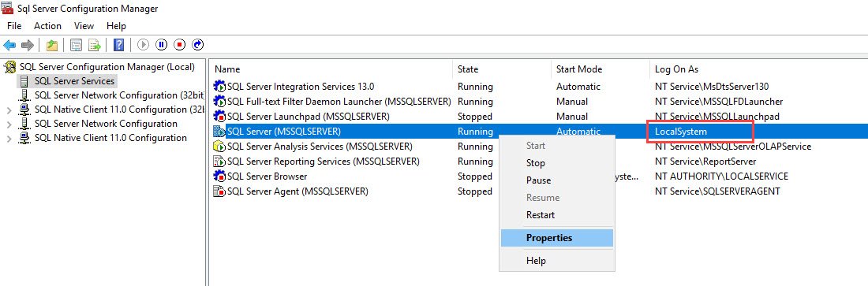Select the SQL Server Network Configuration tree label

point(106,124)
